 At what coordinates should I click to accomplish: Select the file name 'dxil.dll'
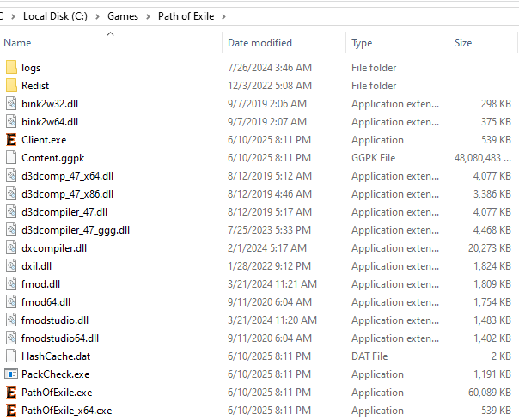36,266
